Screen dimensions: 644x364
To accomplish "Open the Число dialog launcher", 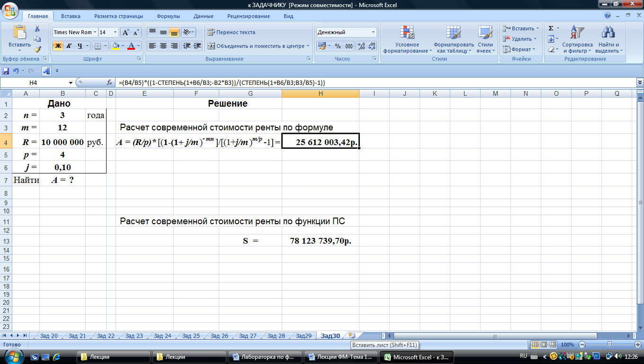I will (x=374, y=59).
